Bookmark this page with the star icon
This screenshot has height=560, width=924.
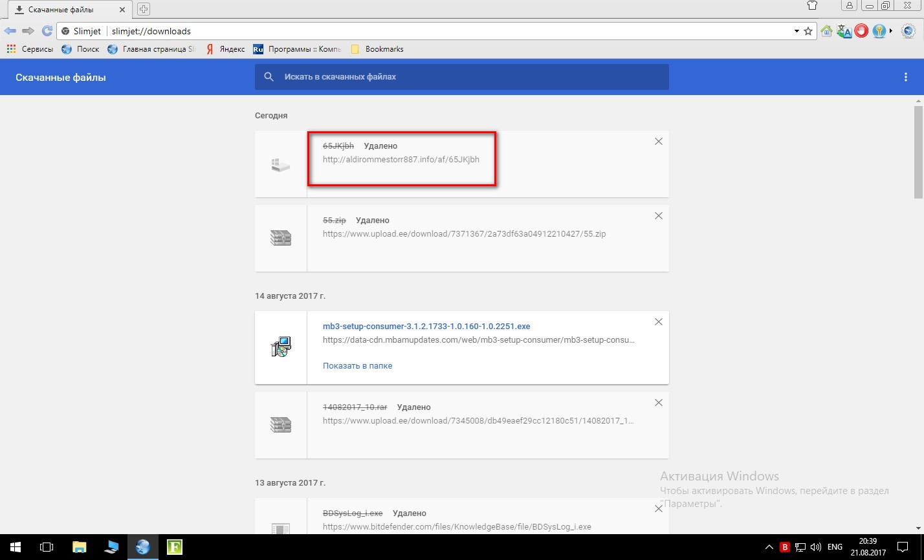808,31
